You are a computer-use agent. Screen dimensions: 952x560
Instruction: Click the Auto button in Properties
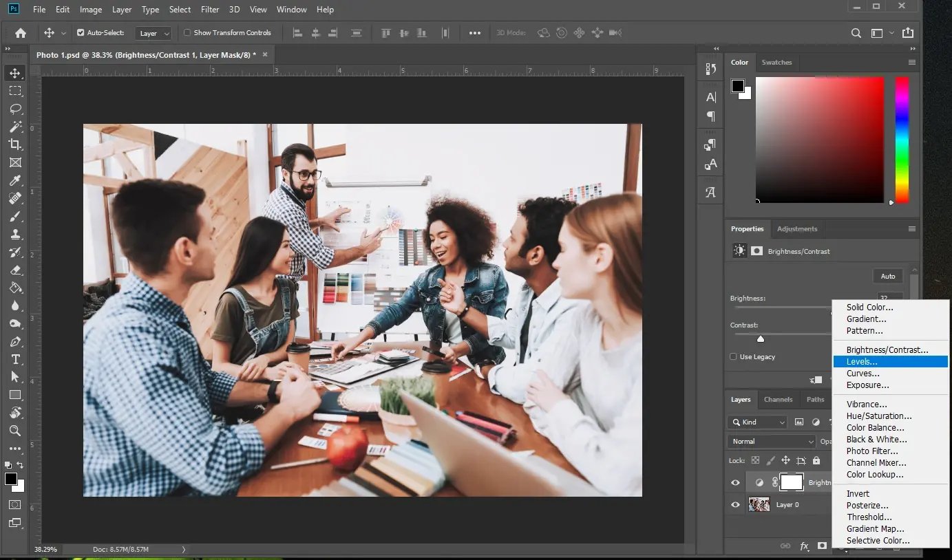888,276
